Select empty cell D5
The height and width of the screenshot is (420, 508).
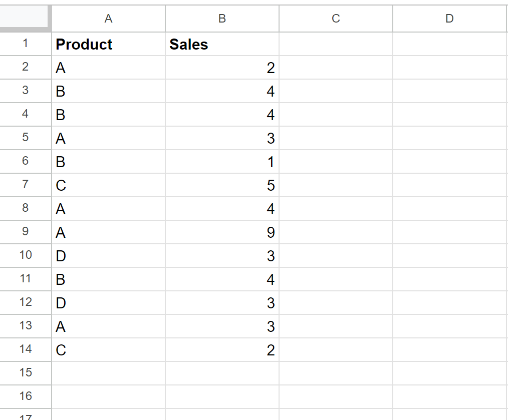point(450,138)
